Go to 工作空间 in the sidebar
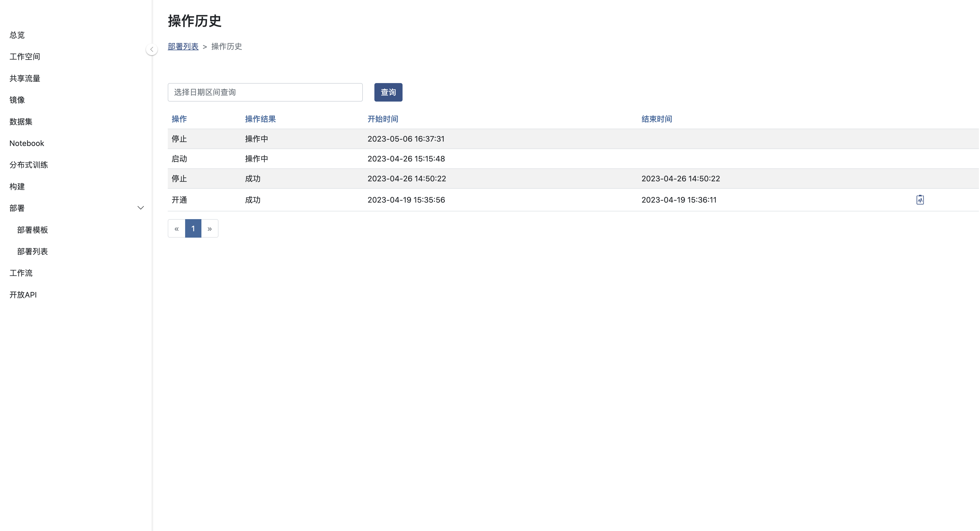 click(x=25, y=57)
